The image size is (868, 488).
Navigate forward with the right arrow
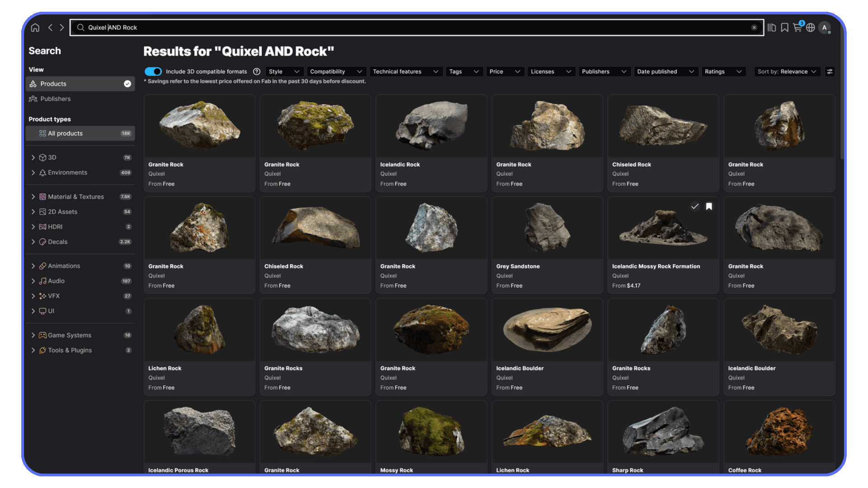tap(61, 28)
